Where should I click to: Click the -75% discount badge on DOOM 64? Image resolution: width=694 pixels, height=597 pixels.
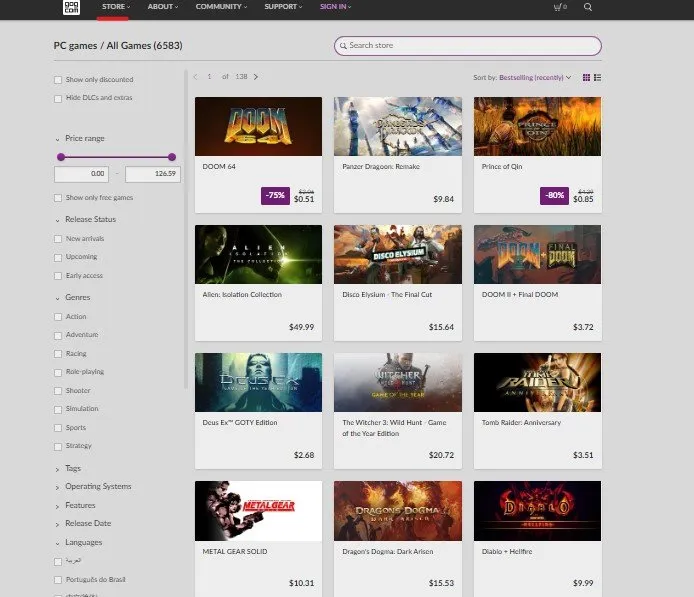[275, 196]
